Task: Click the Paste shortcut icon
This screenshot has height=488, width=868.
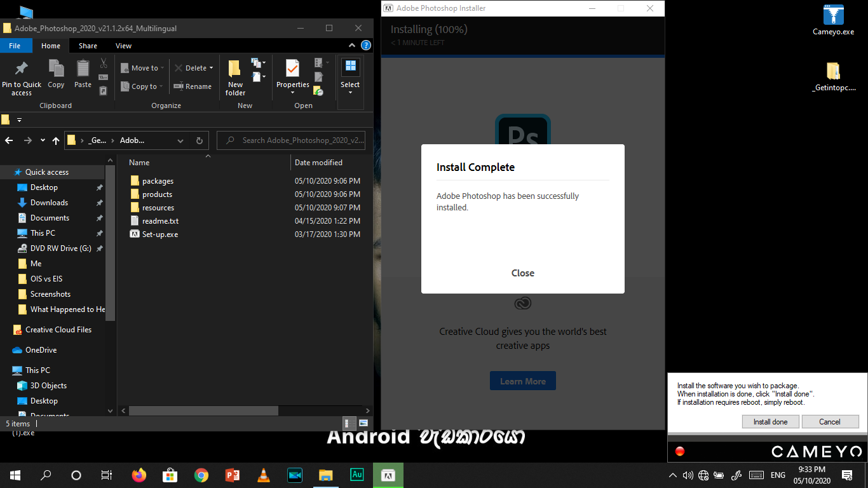Action: click(x=103, y=91)
